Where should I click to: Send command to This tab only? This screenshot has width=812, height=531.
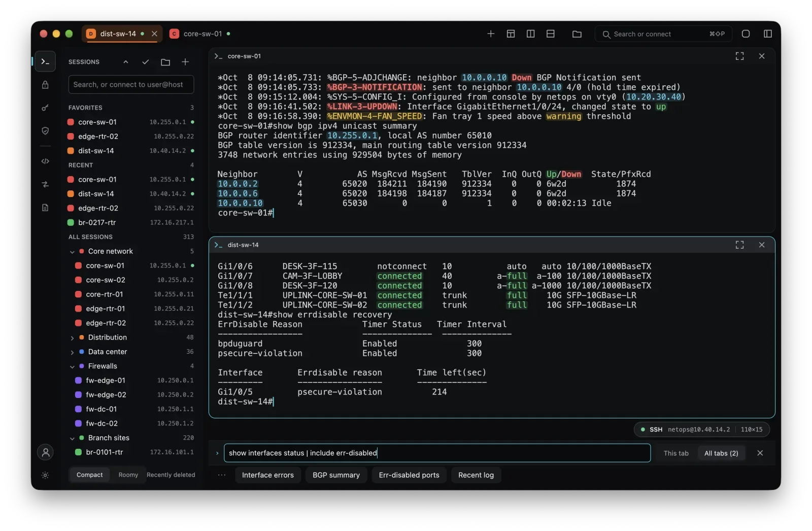pos(676,453)
